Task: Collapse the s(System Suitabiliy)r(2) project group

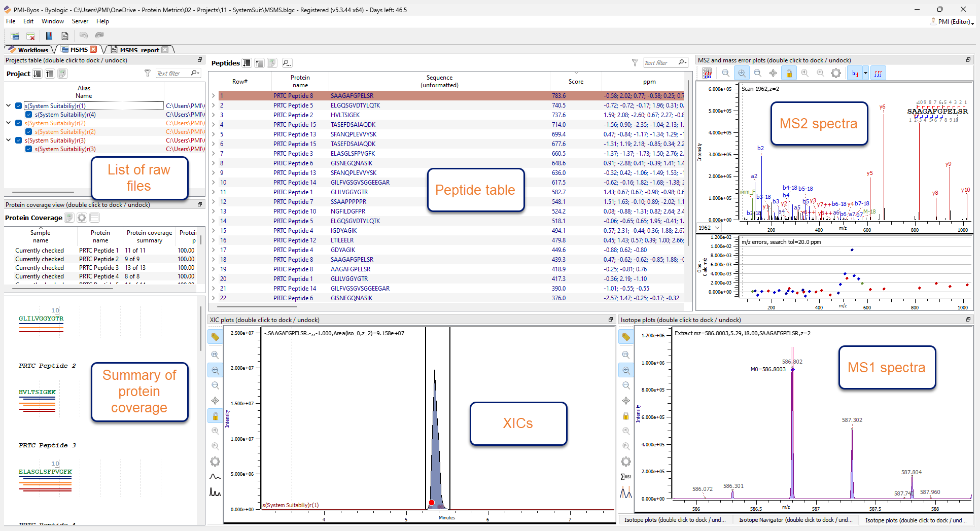Action: 8,123
